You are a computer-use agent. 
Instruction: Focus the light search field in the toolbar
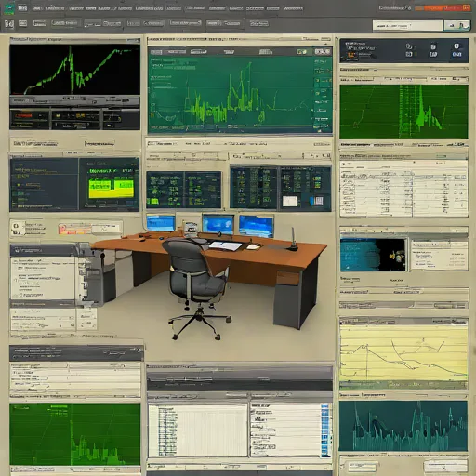[407, 26]
